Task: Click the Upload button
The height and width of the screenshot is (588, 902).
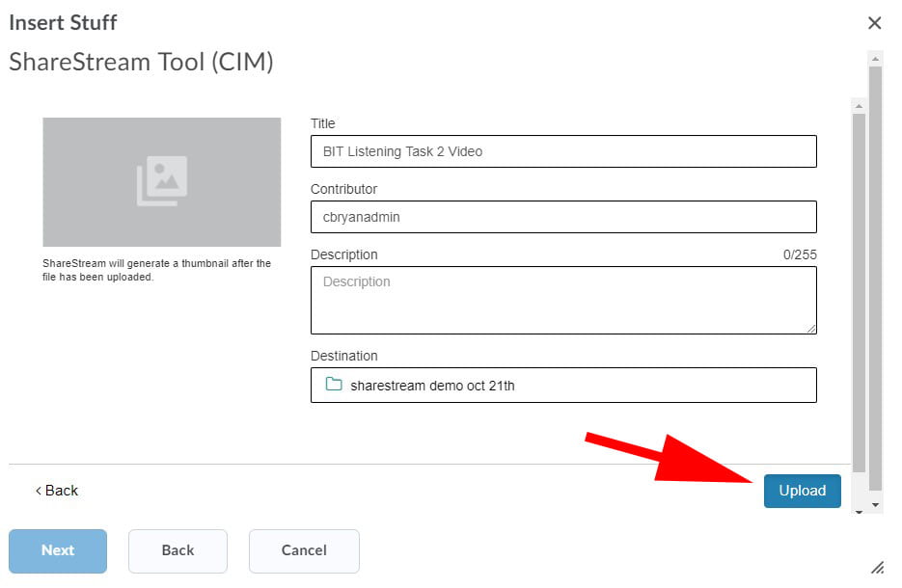Action: click(x=802, y=491)
